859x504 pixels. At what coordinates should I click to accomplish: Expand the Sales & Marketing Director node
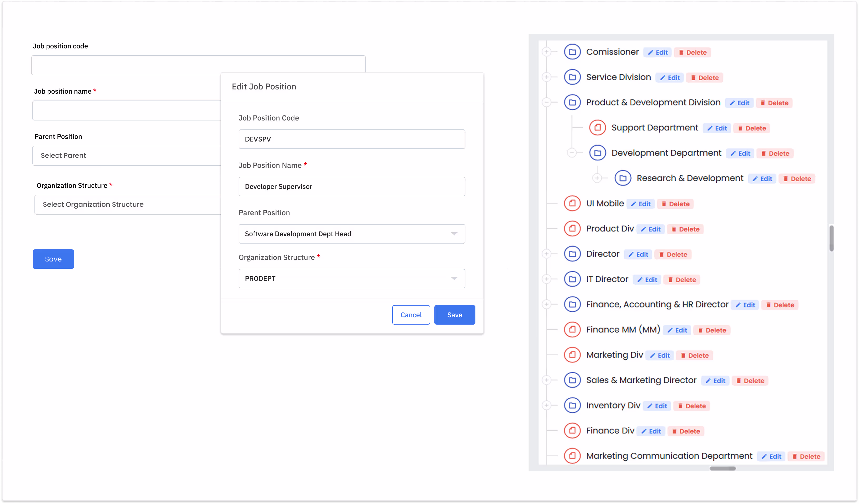click(x=546, y=380)
